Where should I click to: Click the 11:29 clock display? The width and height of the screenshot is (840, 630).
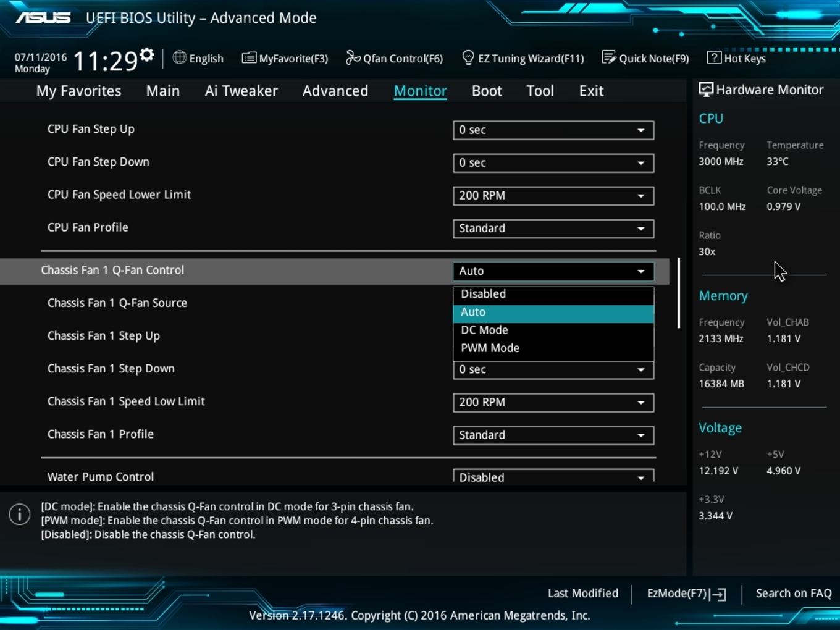[x=106, y=61]
